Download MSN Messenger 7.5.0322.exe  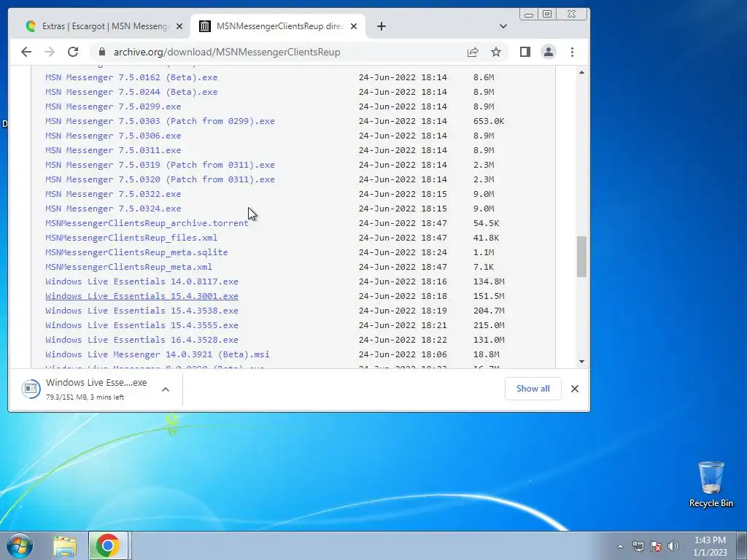(x=113, y=194)
